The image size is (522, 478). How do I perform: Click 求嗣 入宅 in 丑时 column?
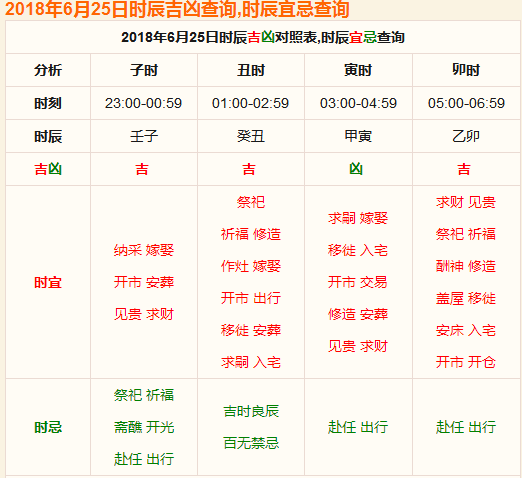pyautogui.click(x=251, y=362)
